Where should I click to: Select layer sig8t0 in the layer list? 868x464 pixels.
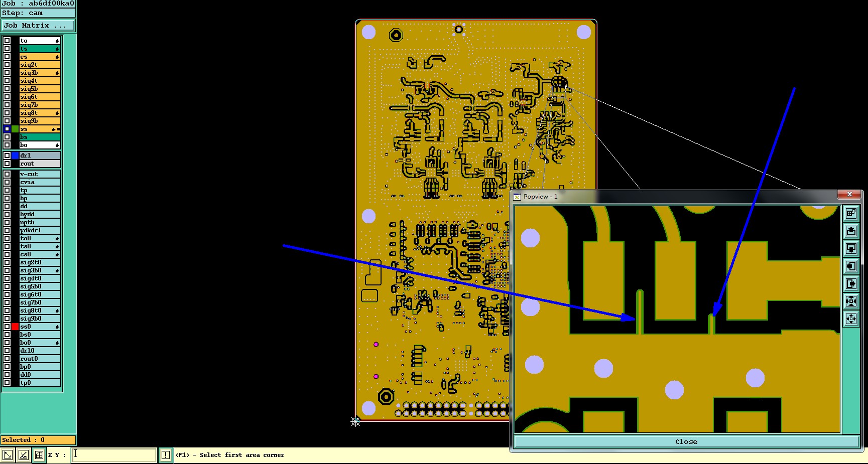pos(40,311)
